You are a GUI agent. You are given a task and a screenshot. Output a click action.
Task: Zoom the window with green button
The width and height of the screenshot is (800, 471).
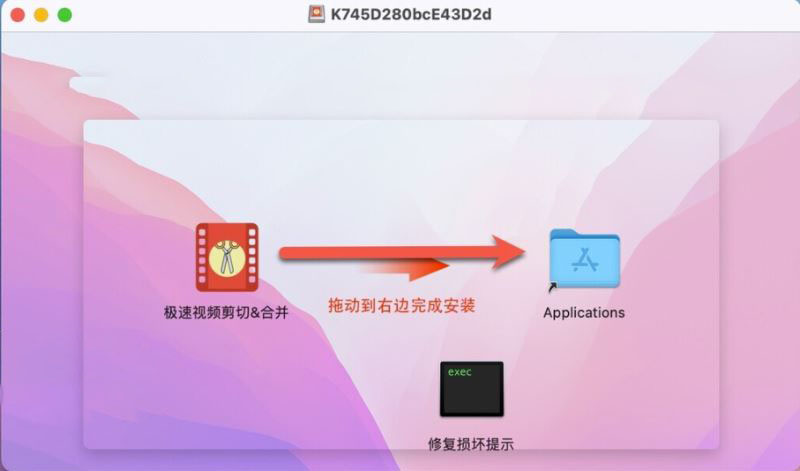pos(65,15)
